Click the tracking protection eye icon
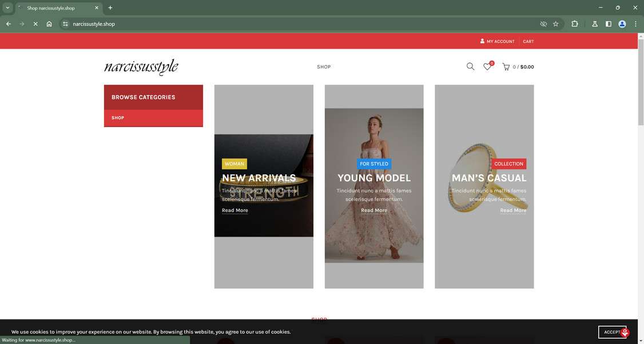This screenshot has height=344, width=644. (543, 24)
